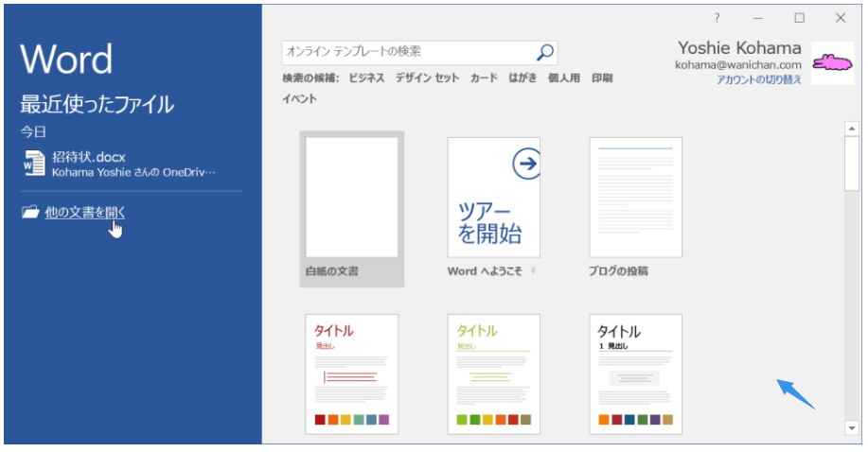Select 個人用 search suggestion
Screen dimensions: 868x452
[x=564, y=78]
